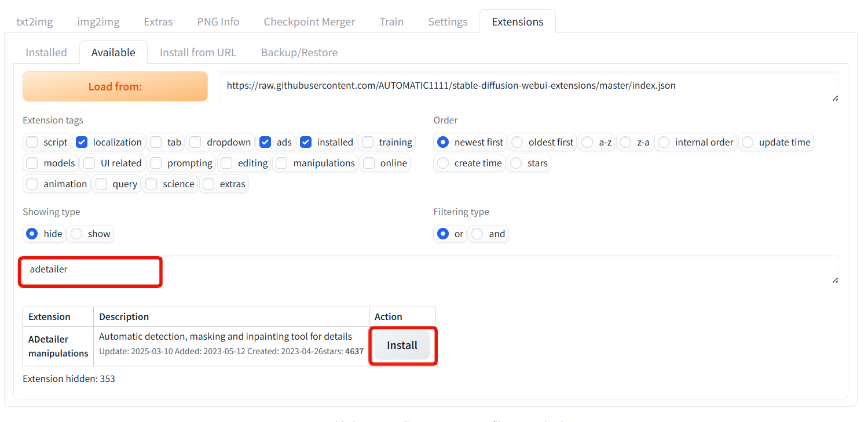Disable the installed tag checkbox
Image resolution: width=868 pixels, height=422 pixels.
(306, 142)
